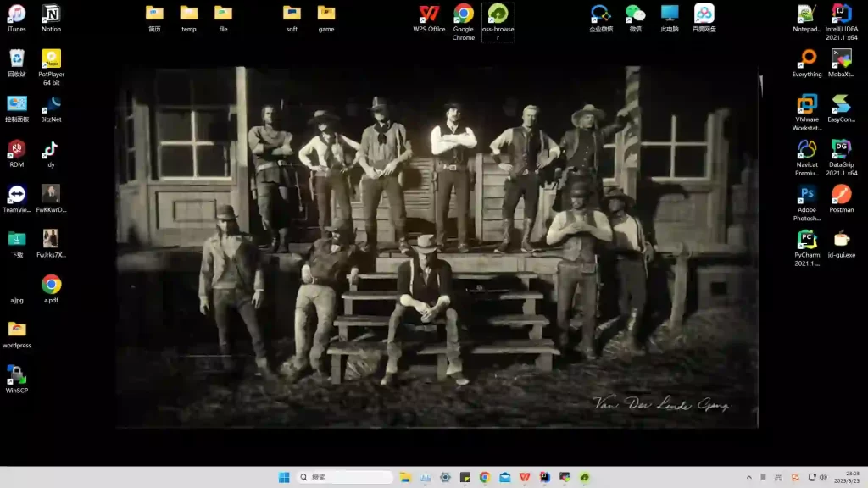Open the iTunes desktop shortcut

click(x=17, y=19)
